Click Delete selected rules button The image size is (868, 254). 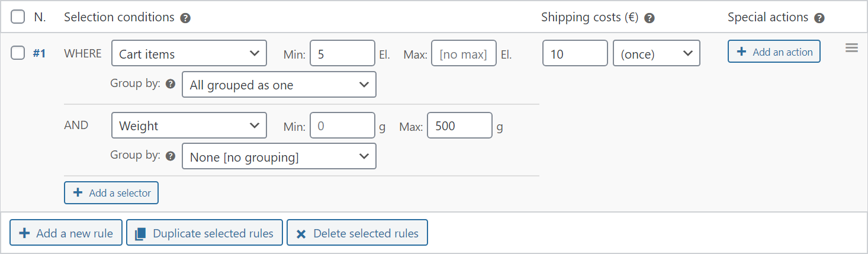tap(357, 233)
